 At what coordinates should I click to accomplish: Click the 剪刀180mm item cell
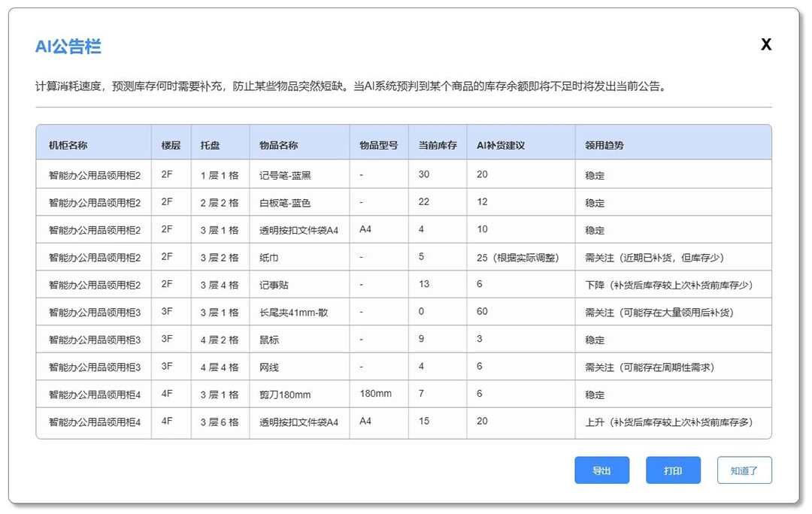click(285, 395)
